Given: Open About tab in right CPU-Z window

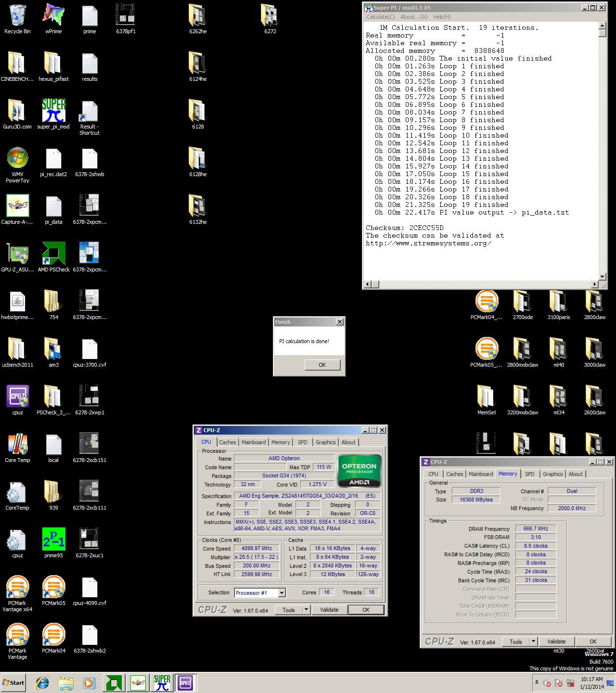Looking at the screenshot, I should [576, 474].
